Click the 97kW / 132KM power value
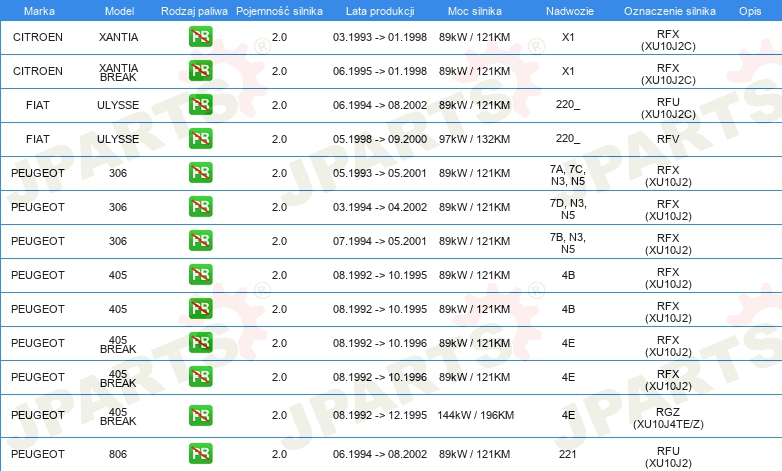This screenshot has width=782, height=471. [474, 139]
